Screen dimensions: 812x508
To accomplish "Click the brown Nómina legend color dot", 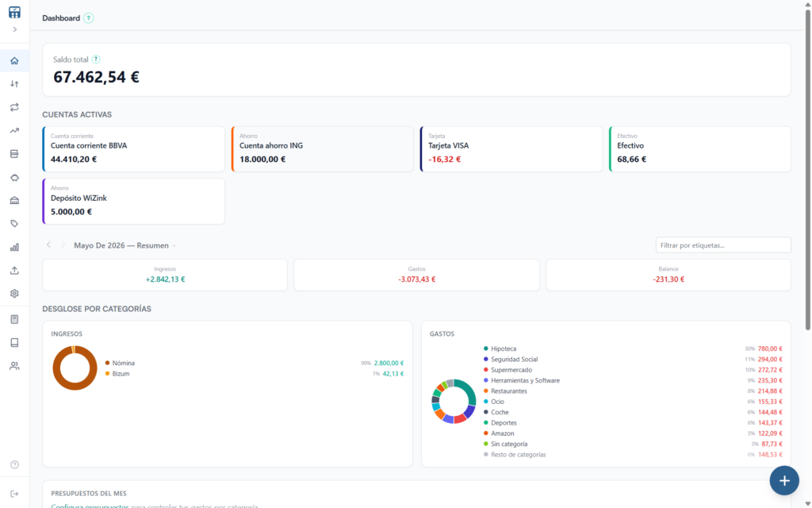I will (x=107, y=363).
